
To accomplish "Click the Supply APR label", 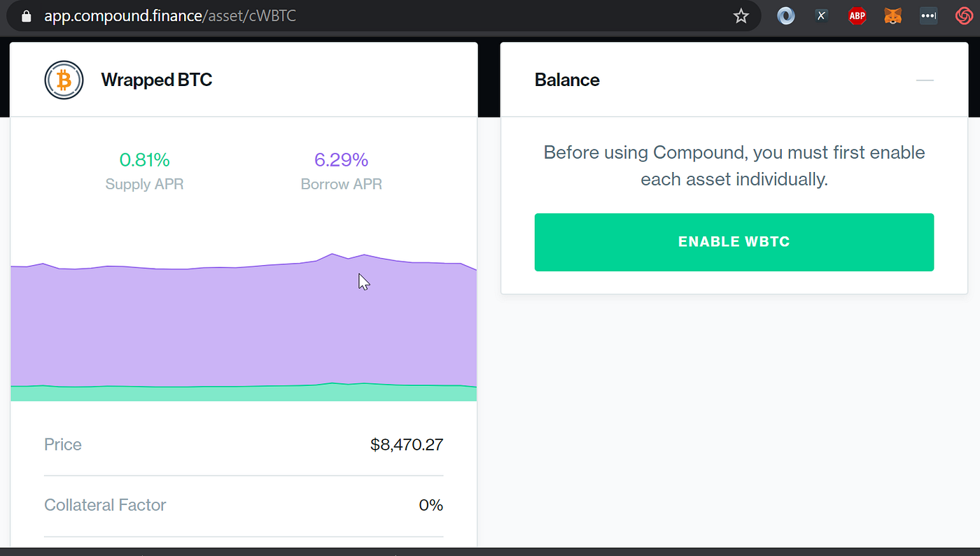I will pos(144,185).
